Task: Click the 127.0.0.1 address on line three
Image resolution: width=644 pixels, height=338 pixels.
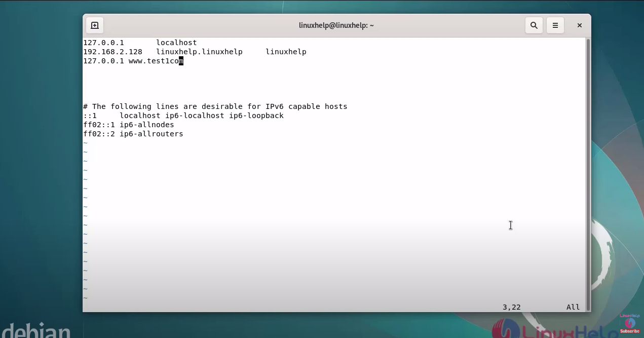Action: pos(103,61)
